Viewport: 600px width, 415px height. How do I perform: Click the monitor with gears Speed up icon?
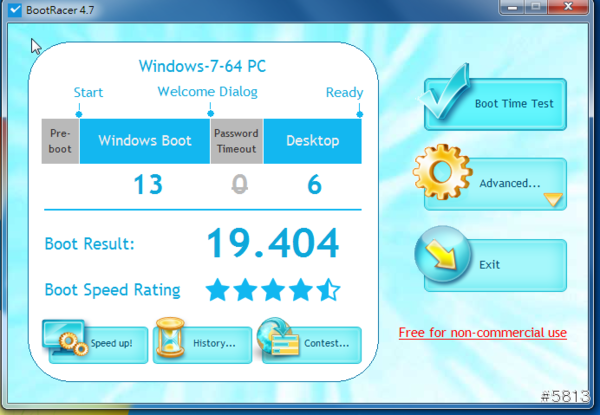tap(65, 338)
